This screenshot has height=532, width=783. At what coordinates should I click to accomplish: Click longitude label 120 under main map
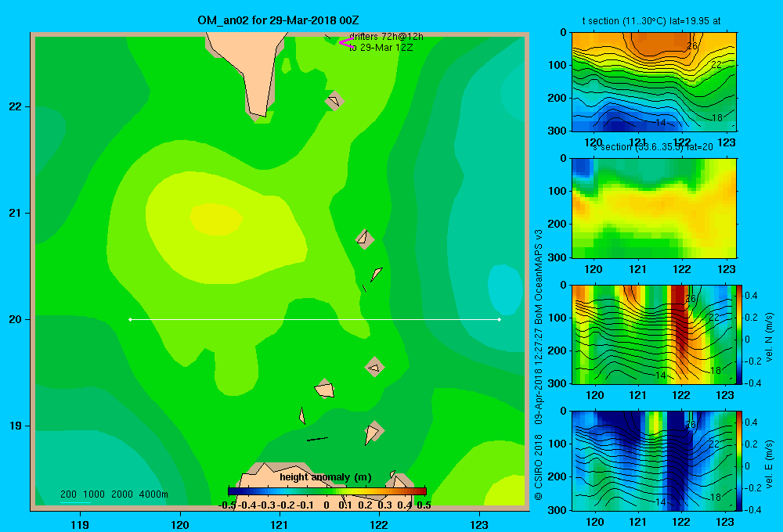[x=180, y=524]
